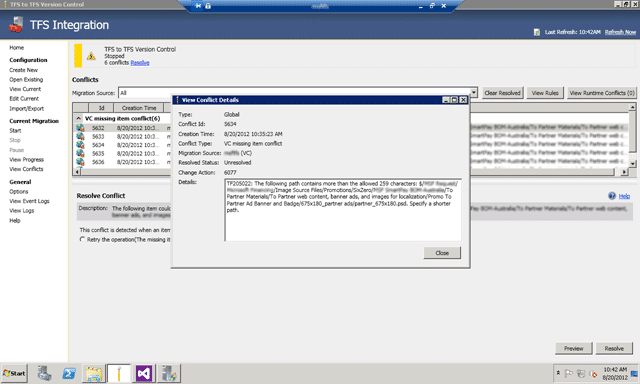Open View Progress in sidebar
Screen dimensions: 640x384
coord(27,160)
